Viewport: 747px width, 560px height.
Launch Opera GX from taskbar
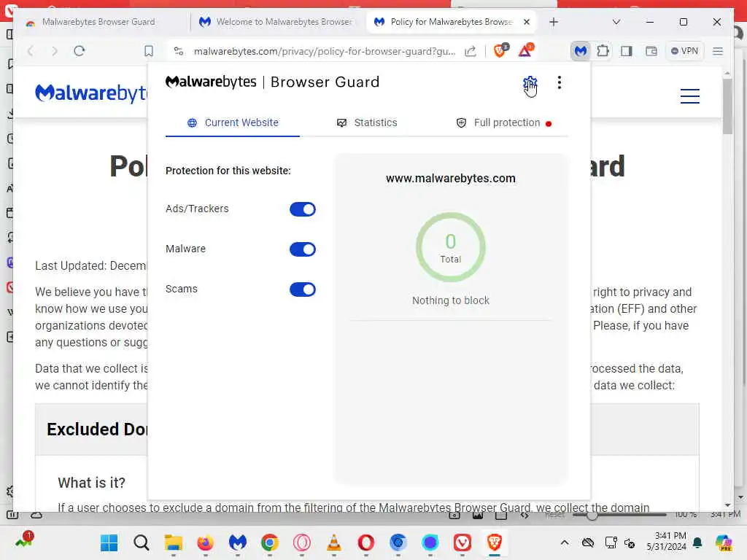[301, 542]
